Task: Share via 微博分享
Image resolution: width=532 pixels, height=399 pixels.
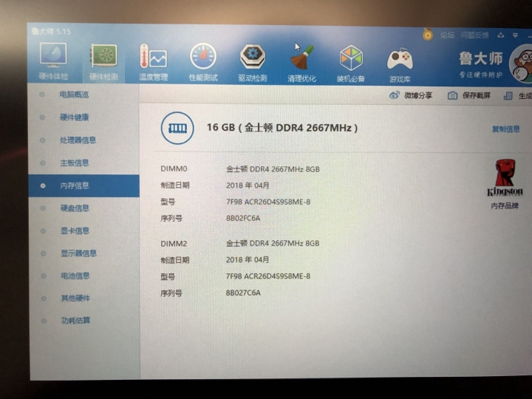Action: tap(411, 95)
